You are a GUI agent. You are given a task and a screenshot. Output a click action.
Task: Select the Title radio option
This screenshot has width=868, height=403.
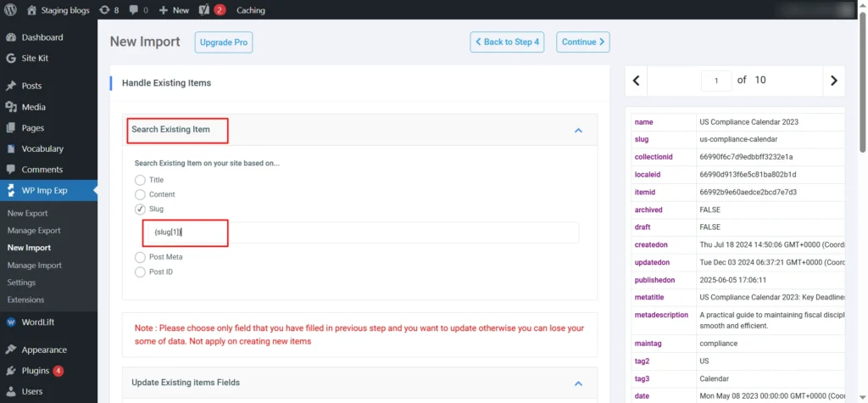[x=140, y=180]
